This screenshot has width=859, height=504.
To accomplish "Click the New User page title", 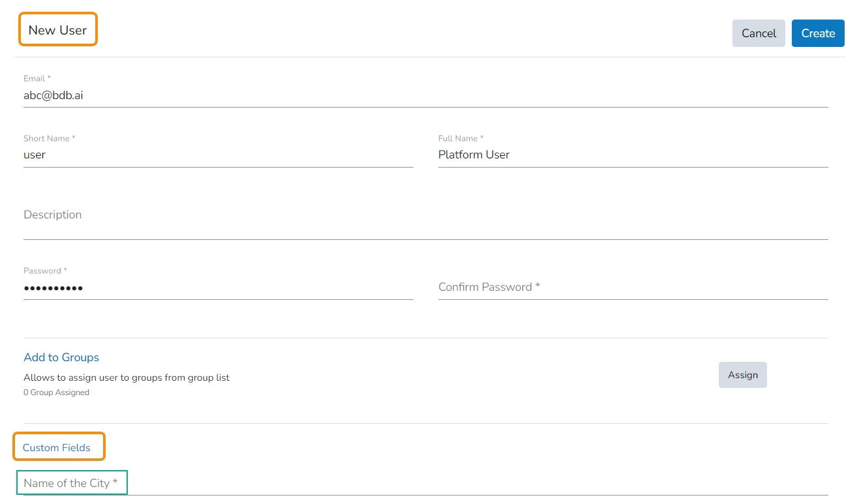I will pyautogui.click(x=57, y=30).
